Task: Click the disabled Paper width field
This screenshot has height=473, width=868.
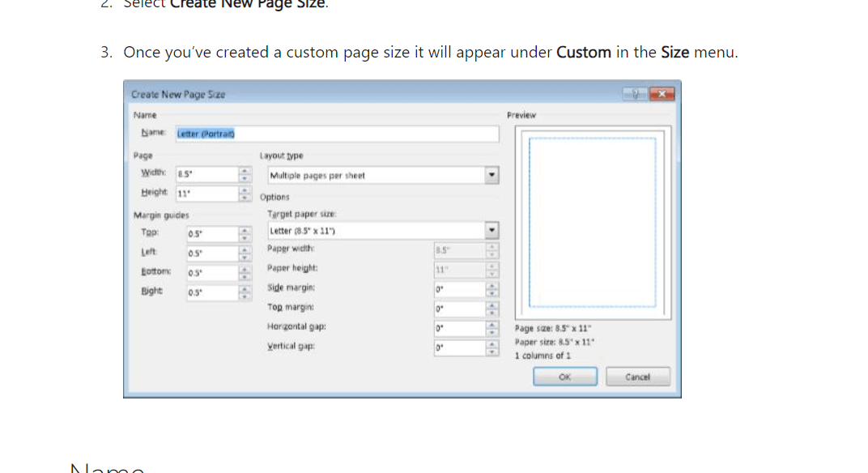Action: [x=459, y=250]
